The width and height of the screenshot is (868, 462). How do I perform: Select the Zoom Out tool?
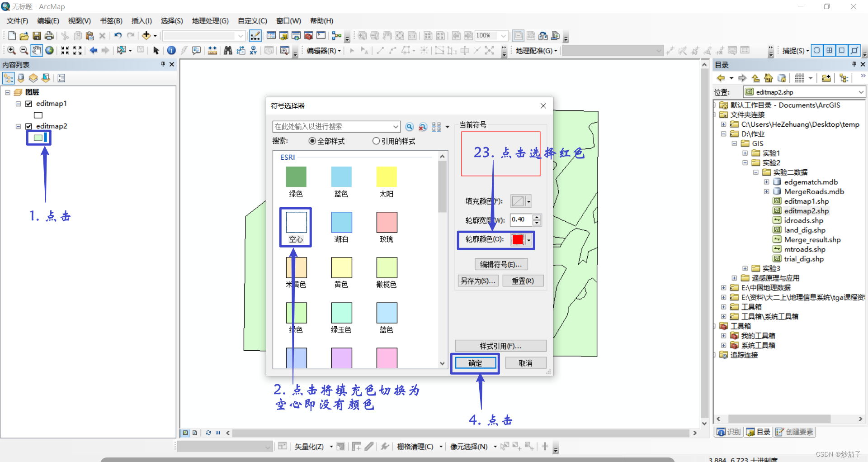(24, 50)
